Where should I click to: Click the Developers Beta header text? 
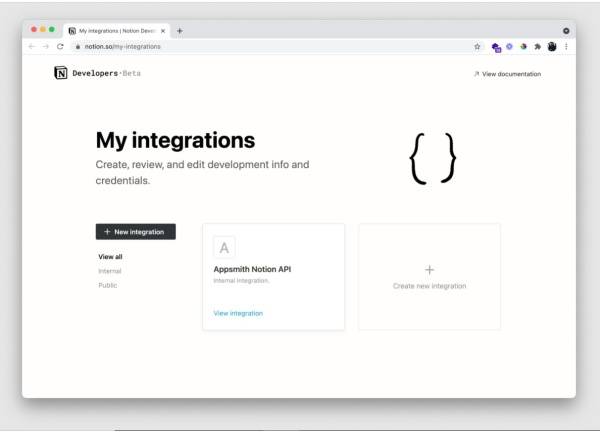(x=106, y=73)
